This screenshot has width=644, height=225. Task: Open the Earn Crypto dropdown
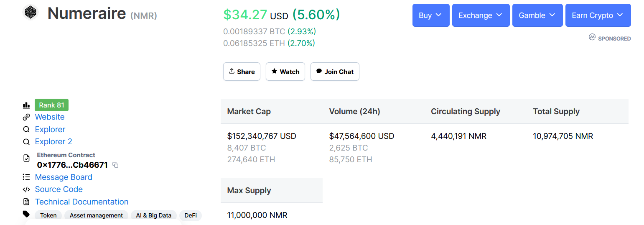598,15
